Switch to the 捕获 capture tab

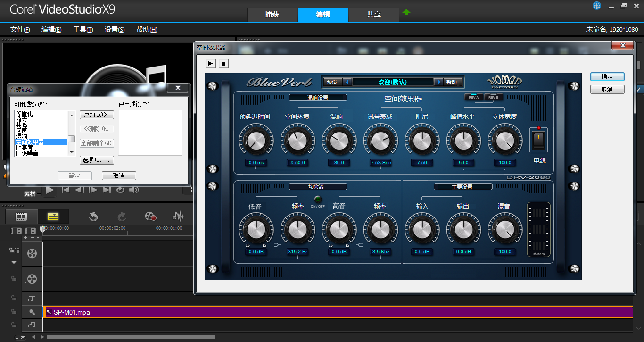(x=272, y=15)
